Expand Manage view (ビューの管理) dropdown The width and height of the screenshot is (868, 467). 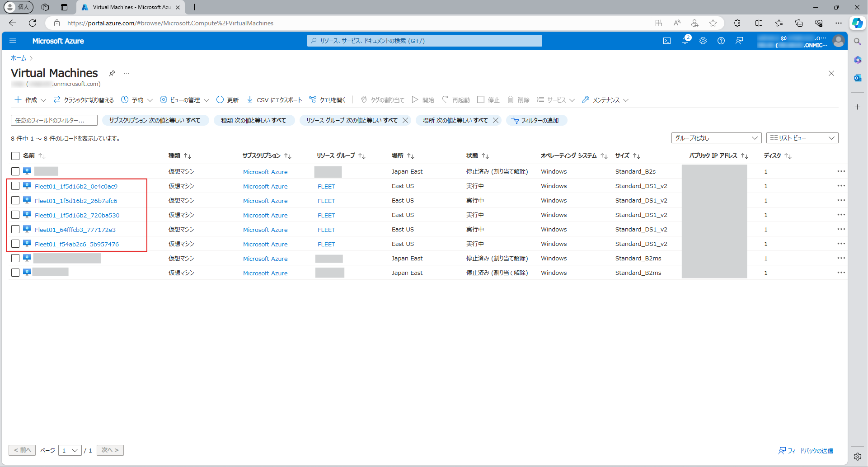pos(184,100)
